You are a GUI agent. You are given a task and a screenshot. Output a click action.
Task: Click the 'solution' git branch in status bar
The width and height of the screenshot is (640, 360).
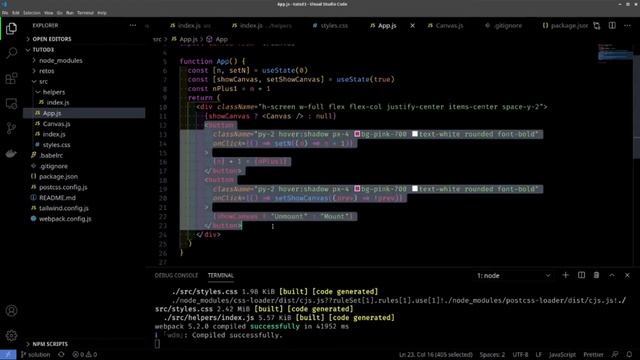pyautogui.click(x=36, y=355)
